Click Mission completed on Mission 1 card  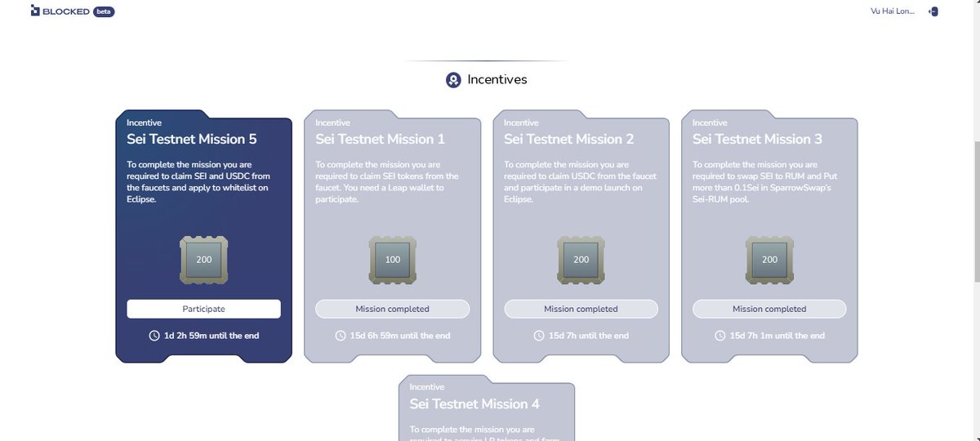(392, 309)
